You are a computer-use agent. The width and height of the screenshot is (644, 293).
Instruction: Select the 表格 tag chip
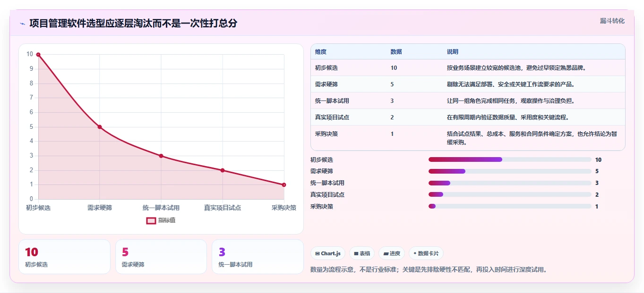point(361,253)
